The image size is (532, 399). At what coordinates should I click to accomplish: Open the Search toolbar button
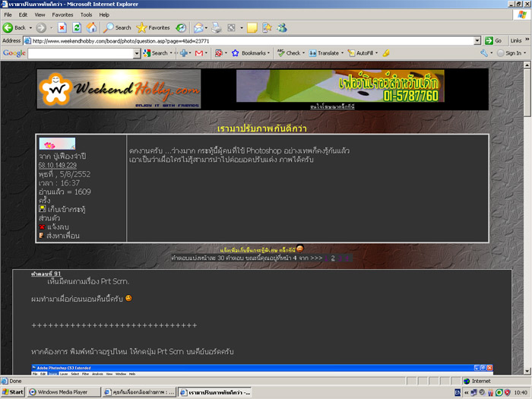click(x=118, y=27)
